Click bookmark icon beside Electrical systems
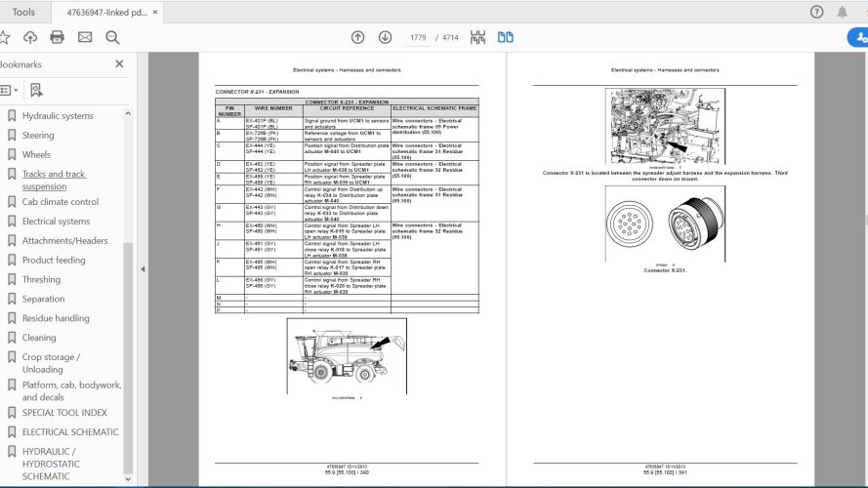 coord(11,221)
